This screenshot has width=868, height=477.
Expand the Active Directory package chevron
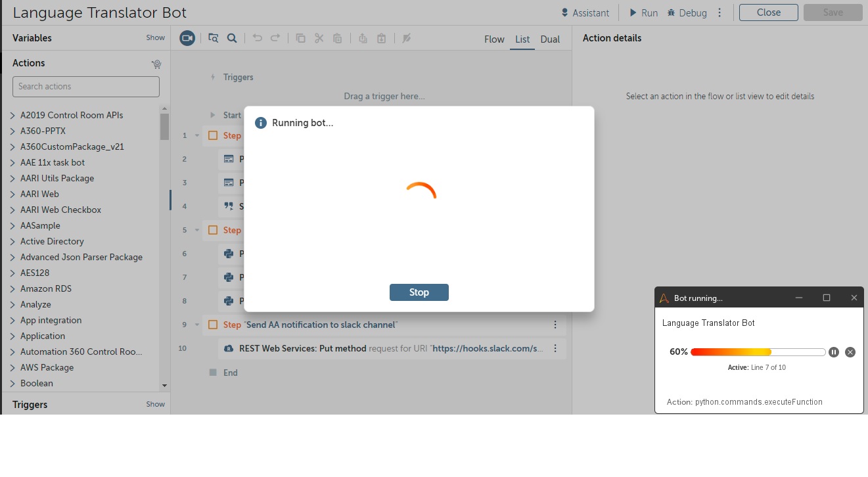point(12,241)
